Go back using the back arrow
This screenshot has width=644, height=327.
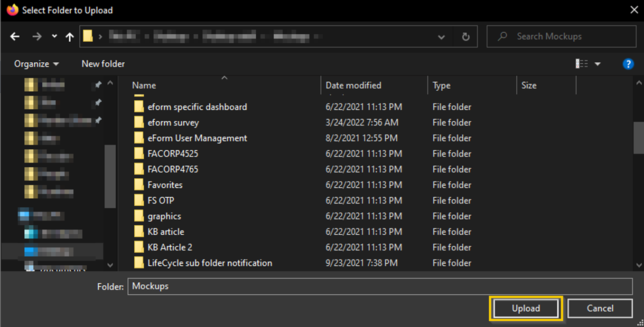pyautogui.click(x=15, y=37)
